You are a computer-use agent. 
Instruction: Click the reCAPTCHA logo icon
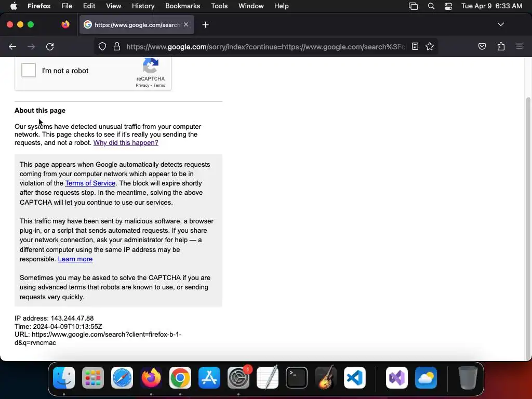click(x=151, y=65)
